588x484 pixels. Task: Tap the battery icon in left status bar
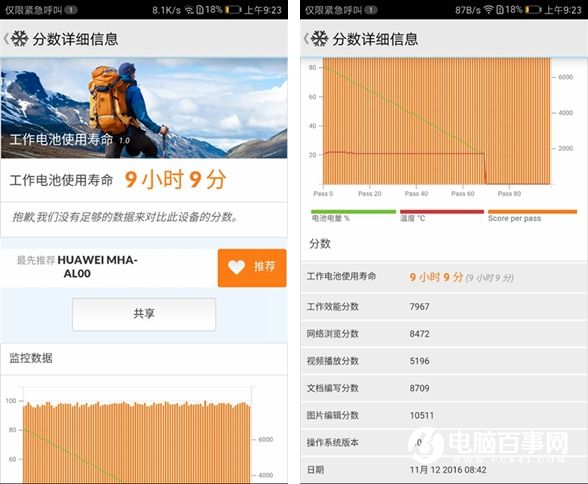coord(233,10)
